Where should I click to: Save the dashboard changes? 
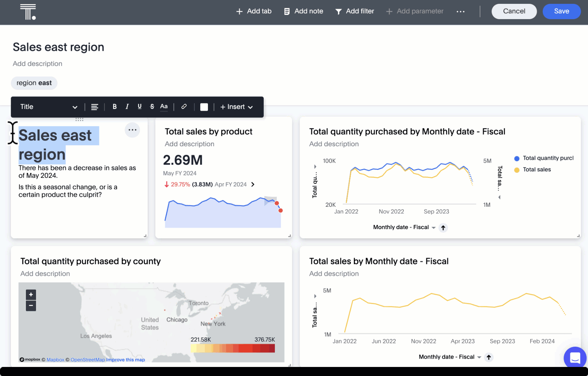tap(562, 11)
